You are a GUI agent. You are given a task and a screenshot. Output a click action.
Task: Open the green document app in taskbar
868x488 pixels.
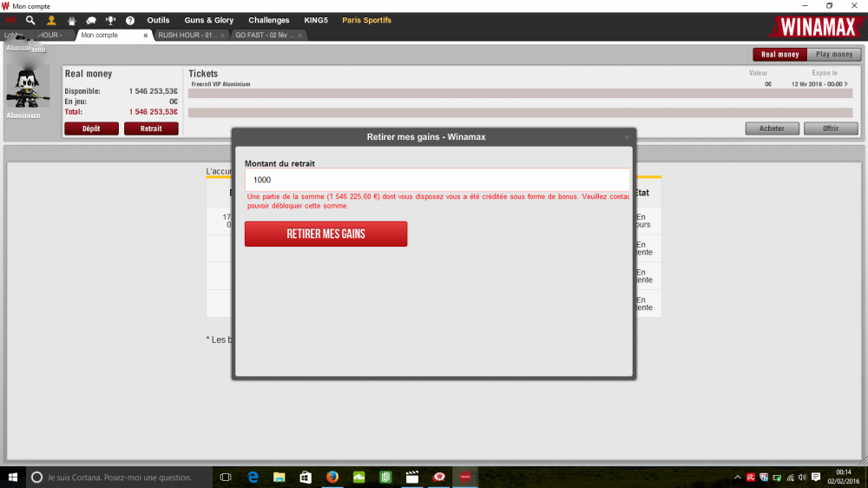385,477
